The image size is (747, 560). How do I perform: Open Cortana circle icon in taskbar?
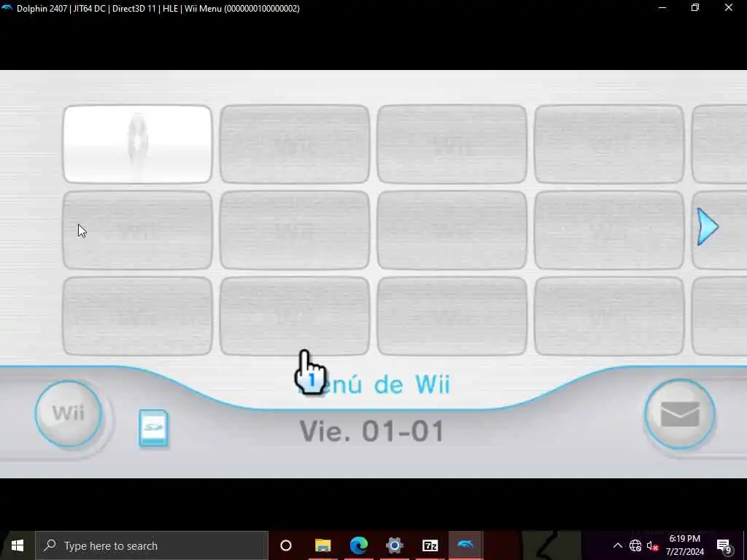(x=286, y=545)
